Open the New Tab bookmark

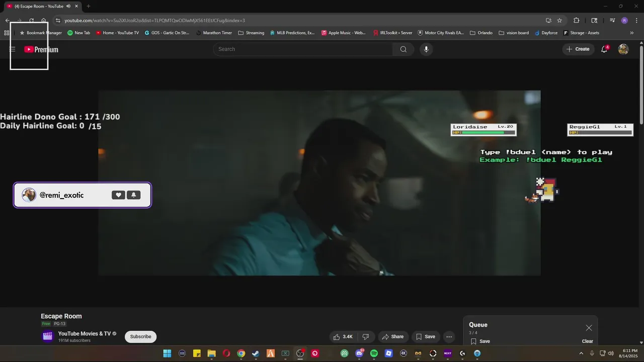(x=79, y=33)
